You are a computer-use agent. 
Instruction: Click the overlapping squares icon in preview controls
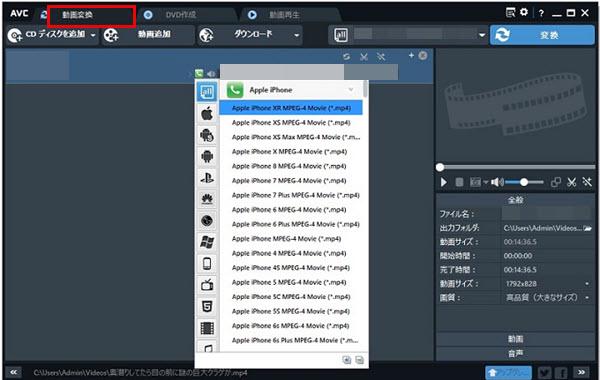click(x=556, y=182)
